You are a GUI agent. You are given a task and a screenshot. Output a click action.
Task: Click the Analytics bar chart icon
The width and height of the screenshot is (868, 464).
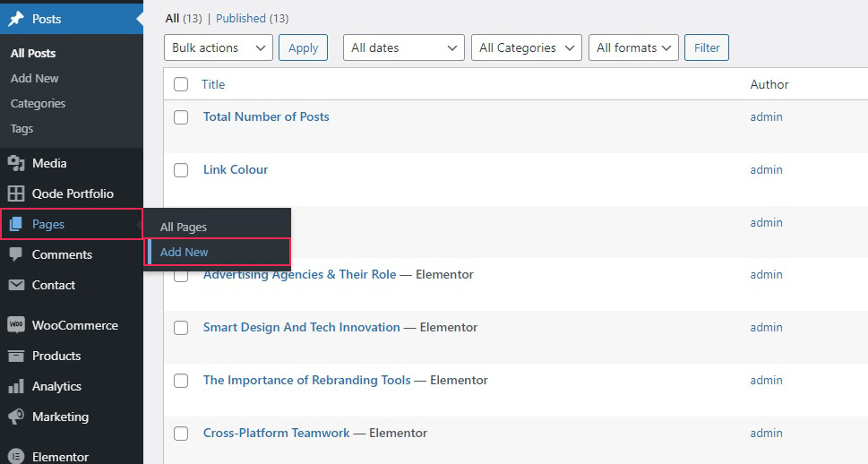pos(16,386)
